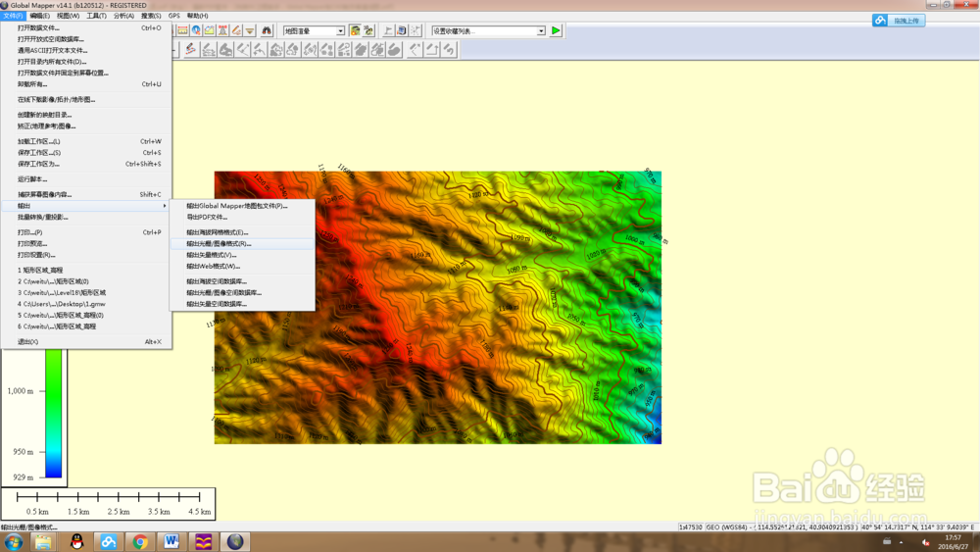Select 通用ASCII打开文本文件 menu entry
Viewport: 980px width, 552px height.
click(x=86, y=51)
